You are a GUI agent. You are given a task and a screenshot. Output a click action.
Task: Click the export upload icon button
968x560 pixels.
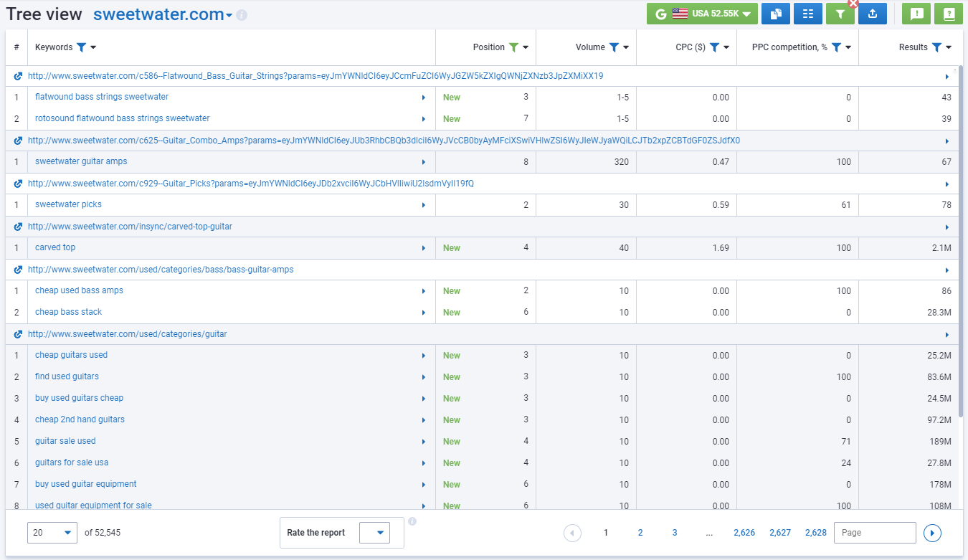[873, 14]
